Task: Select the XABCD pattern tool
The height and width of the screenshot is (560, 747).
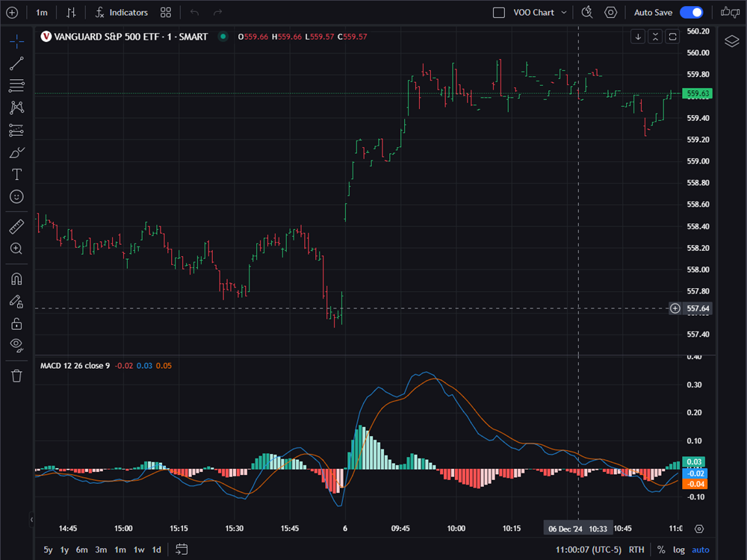Action: [16, 108]
